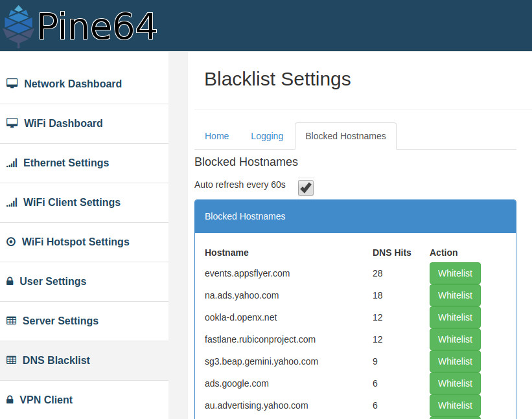532x419 pixels.
Task: Select DNS Blacklist in sidebar
Action: (x=84, y=360)
